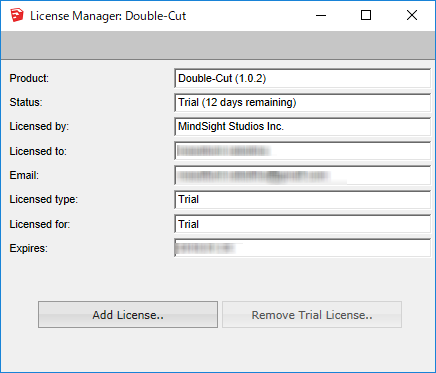Select the Status field with 12 days remaining
This screenshot has width=436, height=373.
(x=302, y=102)
